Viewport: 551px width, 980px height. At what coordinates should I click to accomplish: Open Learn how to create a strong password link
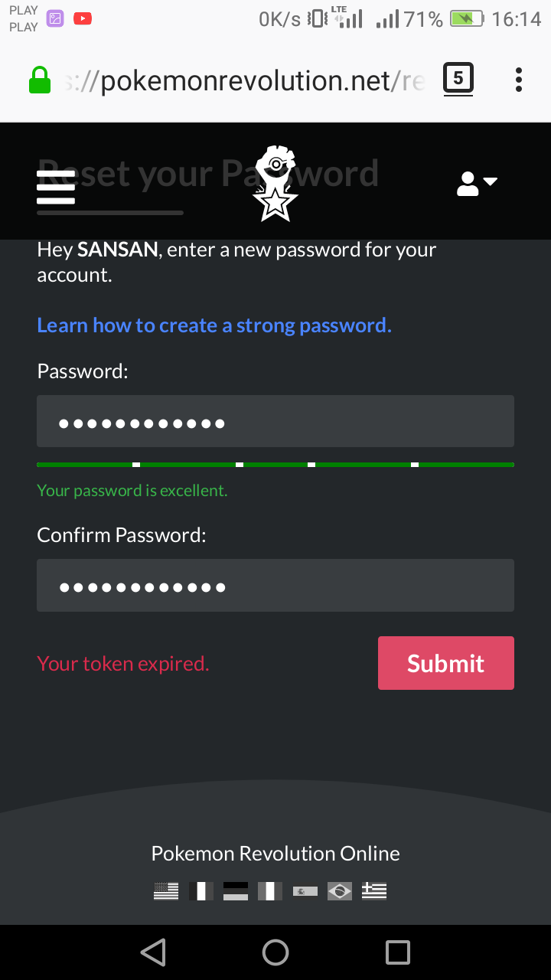[214, 325]
